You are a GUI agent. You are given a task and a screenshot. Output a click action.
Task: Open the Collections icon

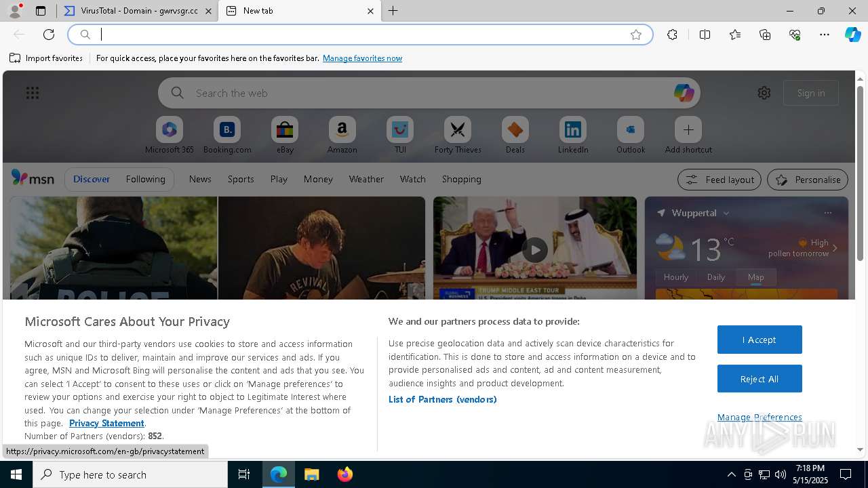pos(765,35)
